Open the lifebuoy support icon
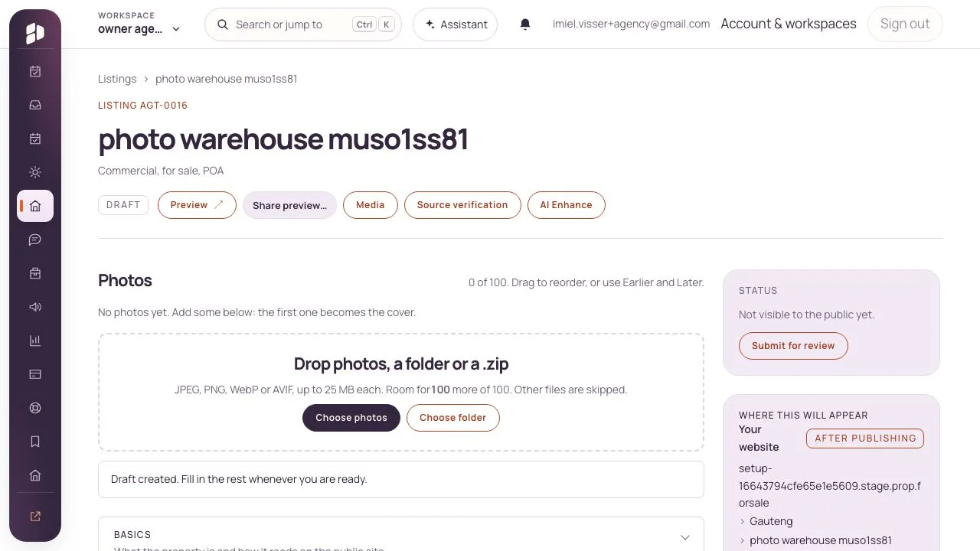The image size is (980, 551). [35, 408]
